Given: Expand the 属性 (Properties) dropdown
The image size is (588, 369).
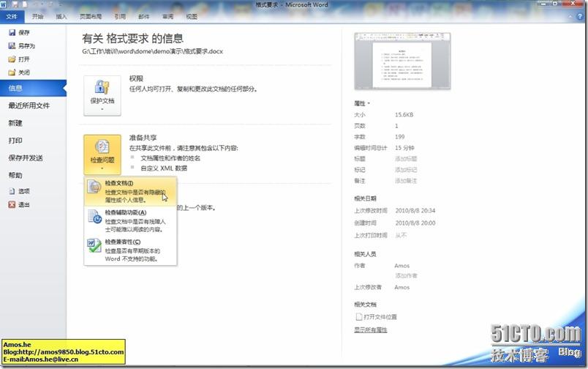Looking at the screenshot, I should [362, 103].
